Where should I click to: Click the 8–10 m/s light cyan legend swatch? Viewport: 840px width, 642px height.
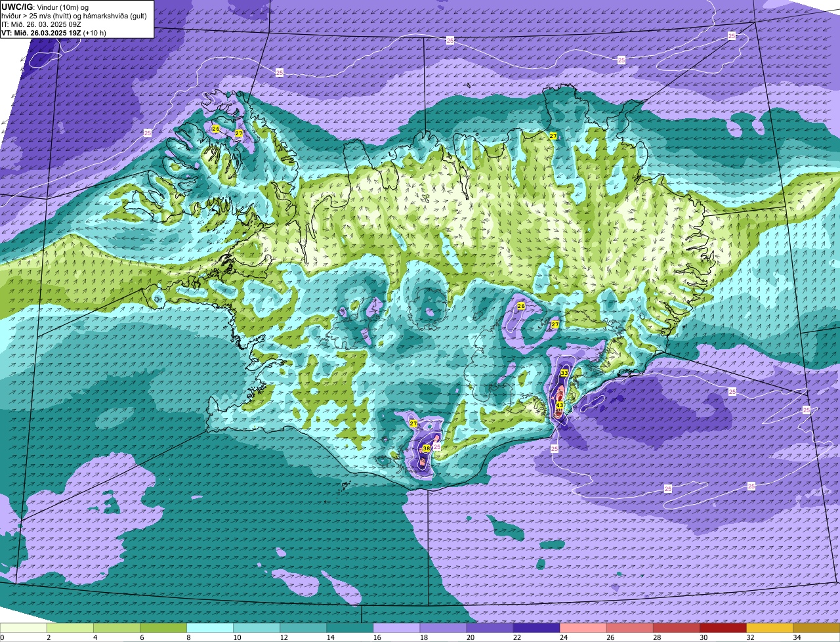[210, 628]
